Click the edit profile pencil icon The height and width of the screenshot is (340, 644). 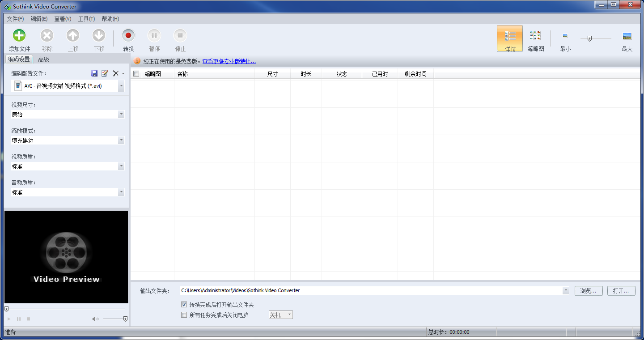point(105,73)
